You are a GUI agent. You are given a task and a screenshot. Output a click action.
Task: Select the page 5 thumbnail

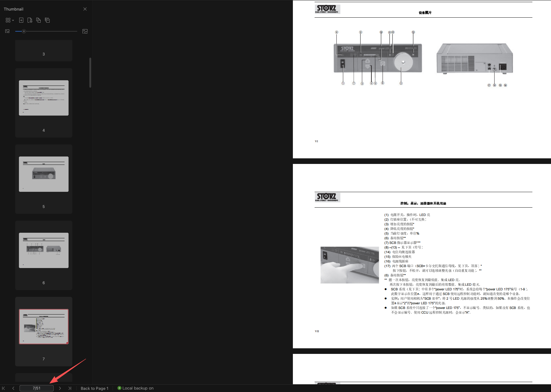click(x=44, y=174)
